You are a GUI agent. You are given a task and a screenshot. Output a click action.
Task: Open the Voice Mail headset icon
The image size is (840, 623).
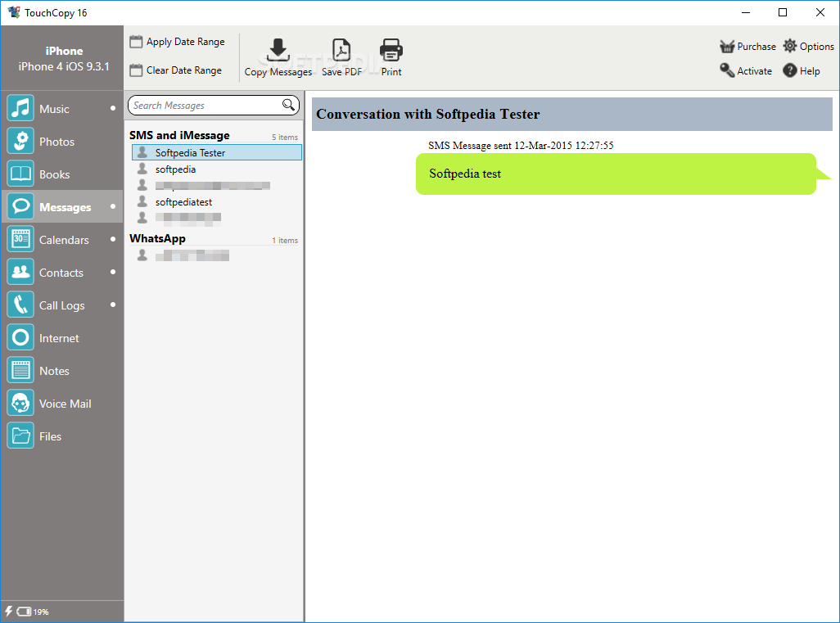point(21,403)
